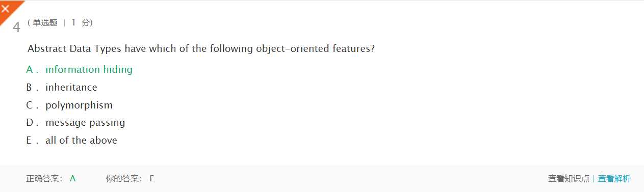Image resolution: width=644 pixels, height=192 pixels.
Task: Pick the polymorphism answer choice
Action: 69,105
